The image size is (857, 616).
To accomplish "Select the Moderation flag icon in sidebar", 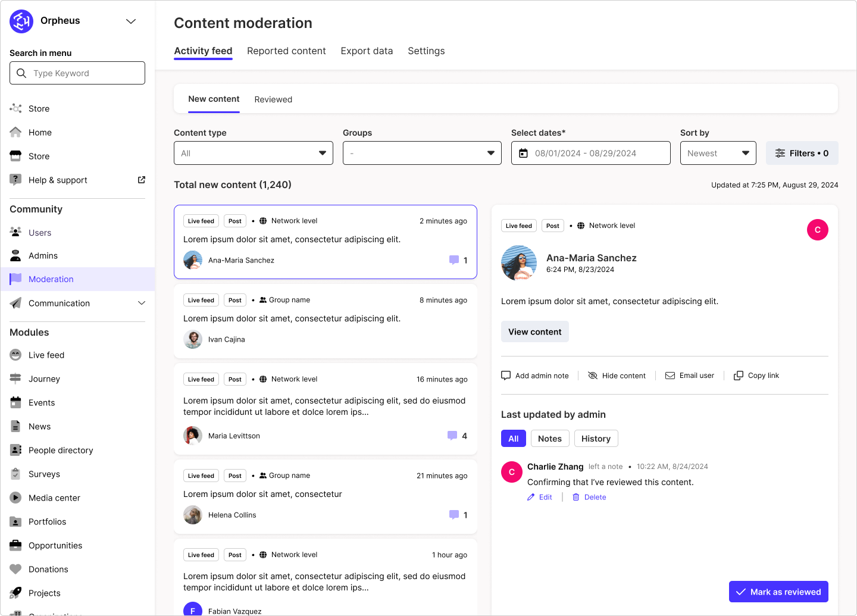I will (x=15, y=279).
